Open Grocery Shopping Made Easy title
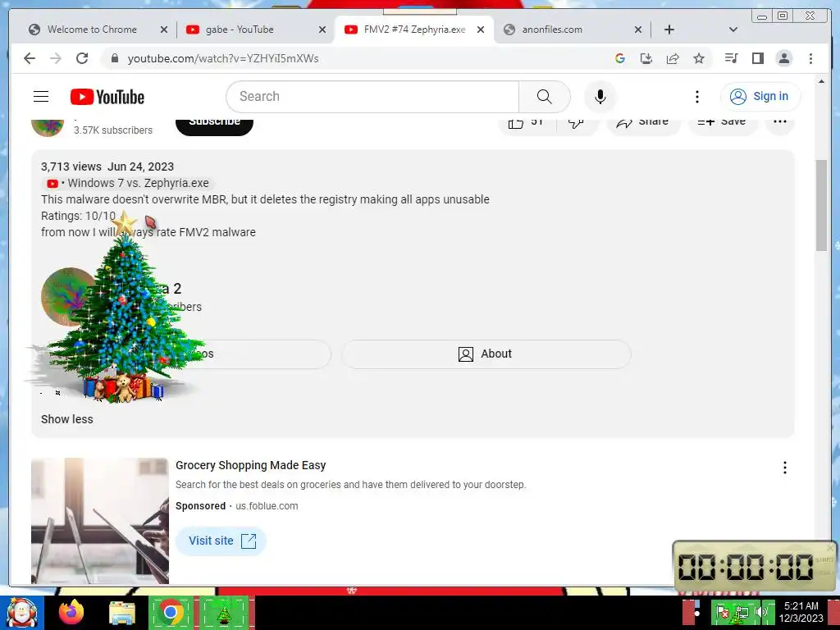Image resolution: width=840 pixels, height=630 pixels. (251, 466)
